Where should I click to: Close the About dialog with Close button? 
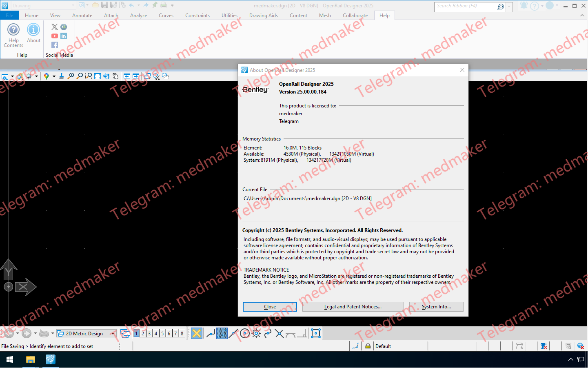(x=270, y=307)
